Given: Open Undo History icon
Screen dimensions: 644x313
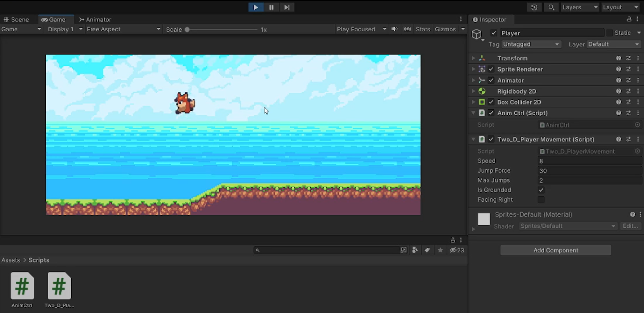Looking at the screenshot, I should (534, 7).
